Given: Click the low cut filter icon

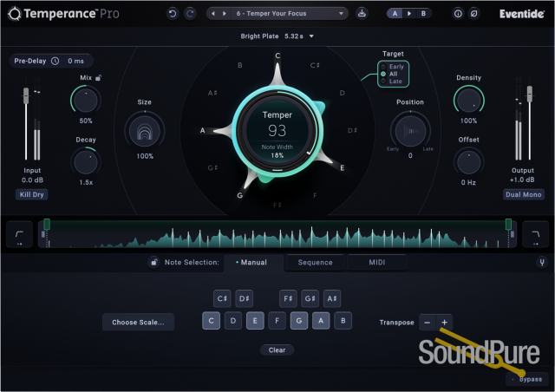Looking at the screenshot, I should click(19, 234).
